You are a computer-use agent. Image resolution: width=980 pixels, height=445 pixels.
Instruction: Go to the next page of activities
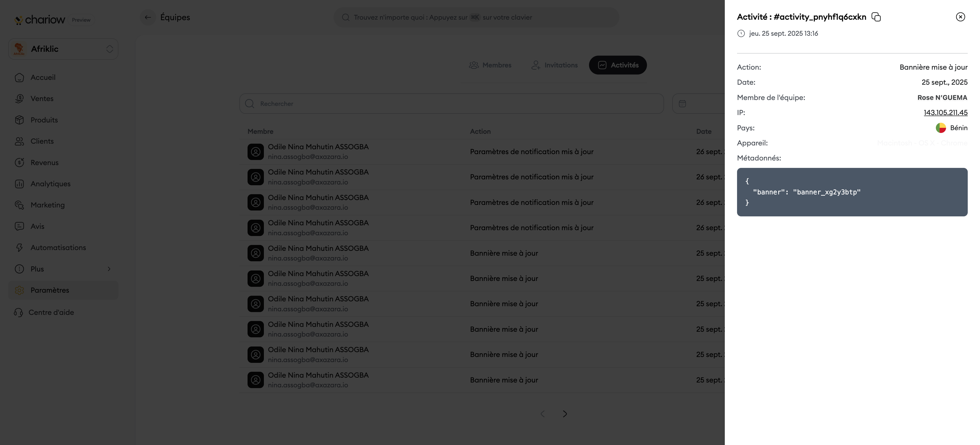coord(565,414)
